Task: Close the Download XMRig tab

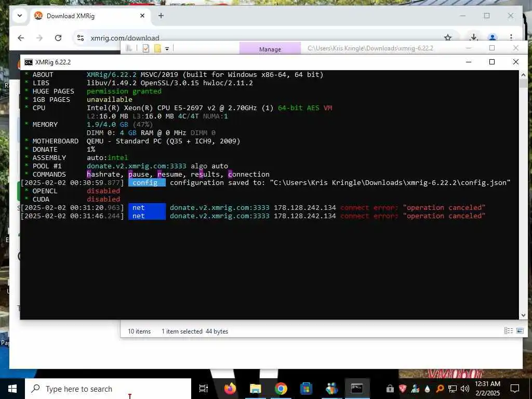Action: (x=142, y=16)
